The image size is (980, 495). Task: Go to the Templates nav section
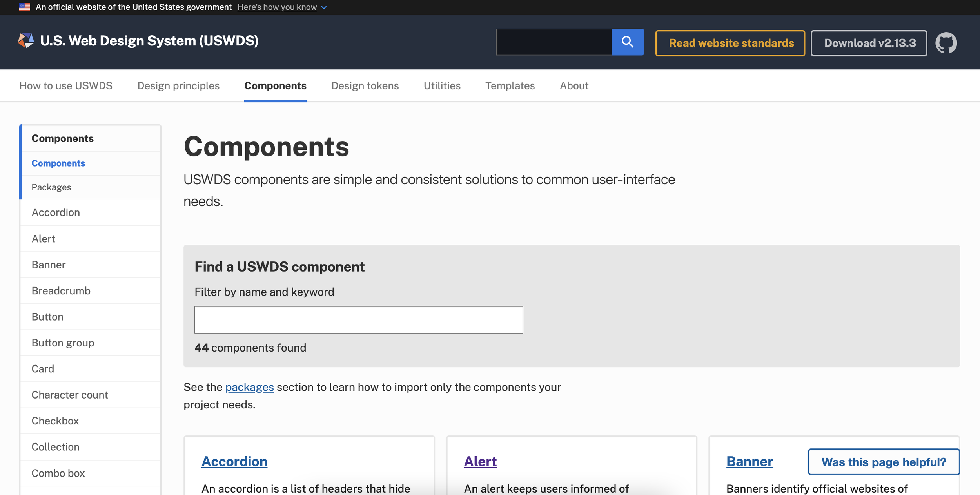[510, 85]
